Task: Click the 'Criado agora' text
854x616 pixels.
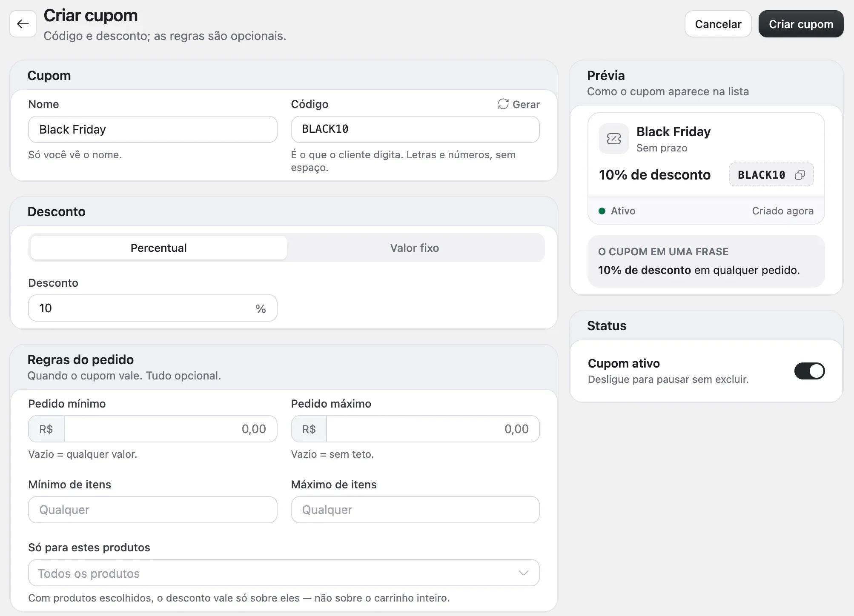Action: point(782,211)
